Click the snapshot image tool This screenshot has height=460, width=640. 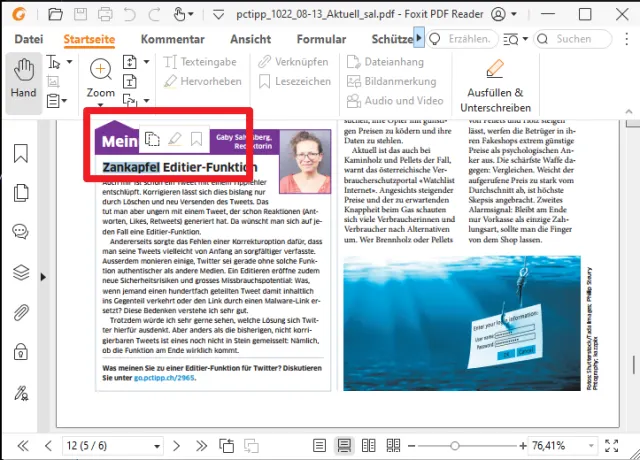[53, 82]
